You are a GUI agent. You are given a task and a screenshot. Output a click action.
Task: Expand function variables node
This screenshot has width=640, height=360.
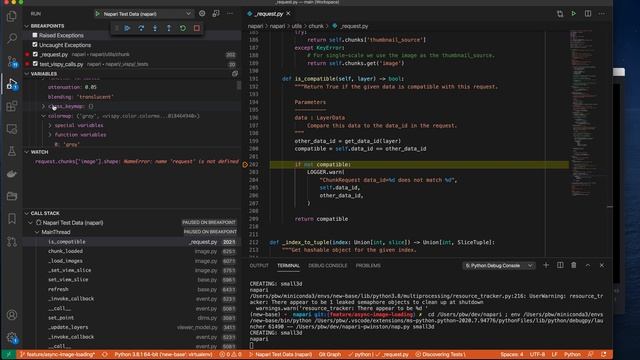click(x=50, y=135)
